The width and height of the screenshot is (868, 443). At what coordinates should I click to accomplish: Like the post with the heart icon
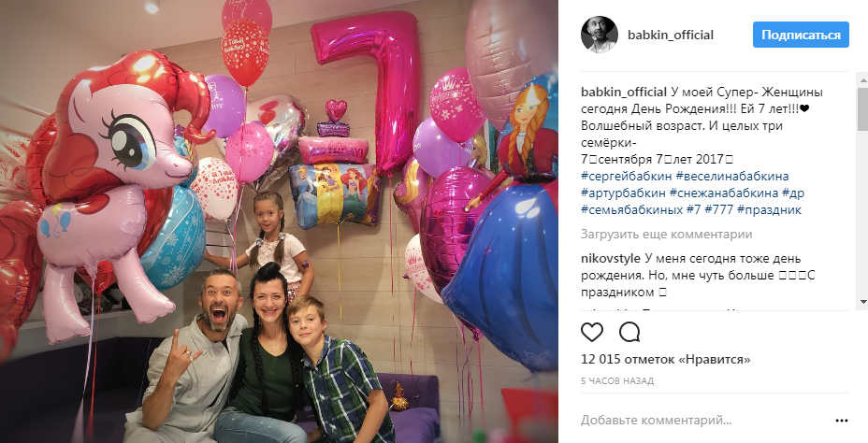click(592, 333)
